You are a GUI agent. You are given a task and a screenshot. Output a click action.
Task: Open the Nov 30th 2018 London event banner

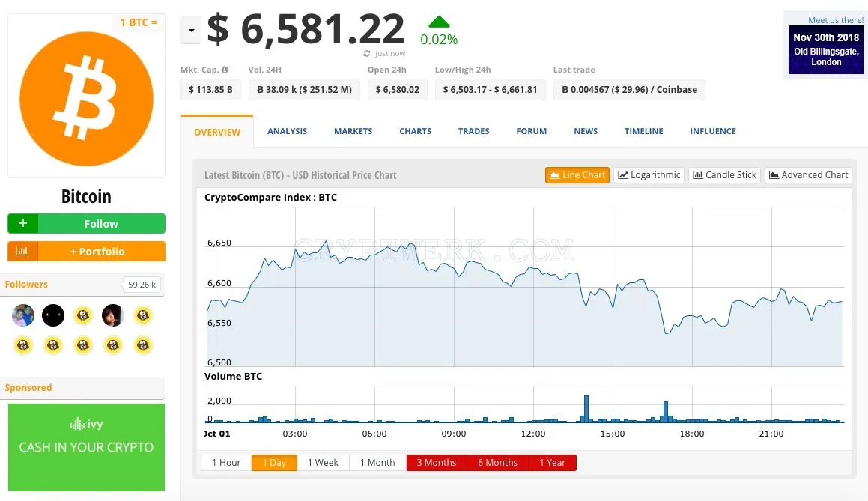tap(826, 50)
